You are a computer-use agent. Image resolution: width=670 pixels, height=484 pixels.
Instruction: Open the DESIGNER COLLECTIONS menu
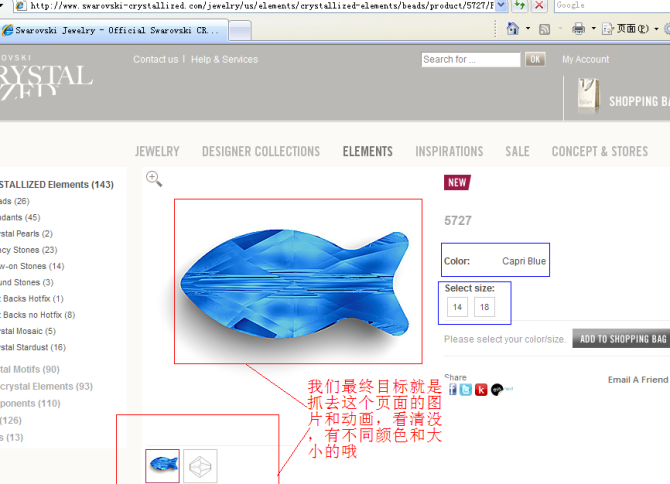click(x=261, y=151)
